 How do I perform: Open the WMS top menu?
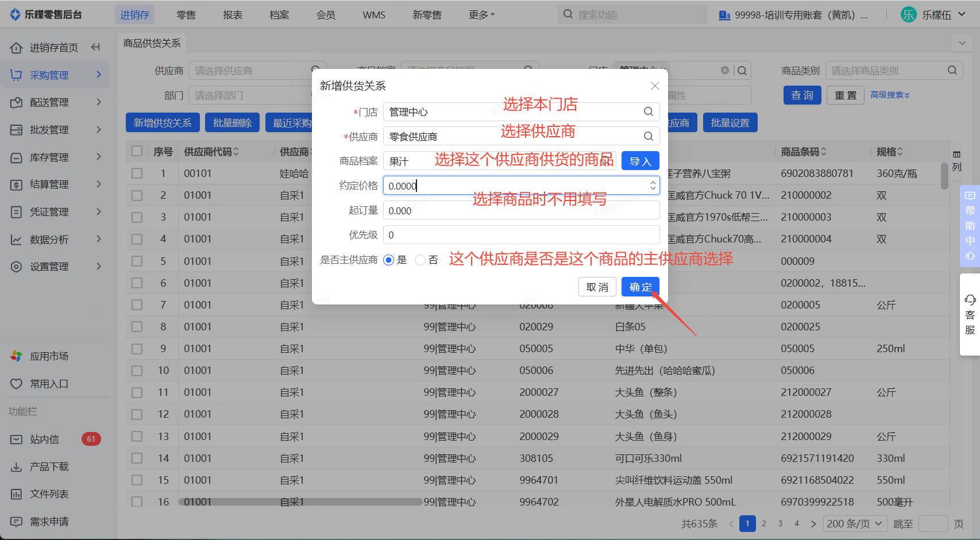tap(374, 15)
